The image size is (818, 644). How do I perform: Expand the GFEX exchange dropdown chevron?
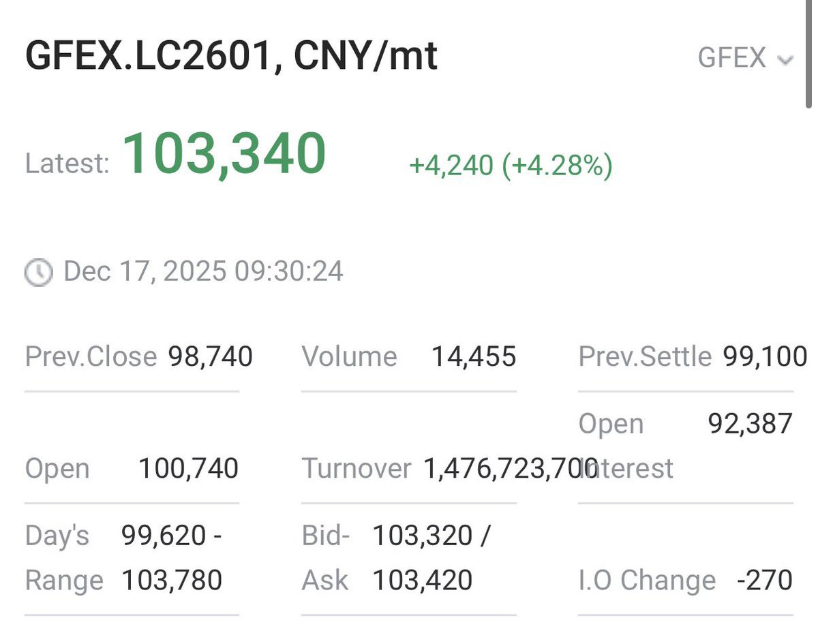click(x=785, y=60)
